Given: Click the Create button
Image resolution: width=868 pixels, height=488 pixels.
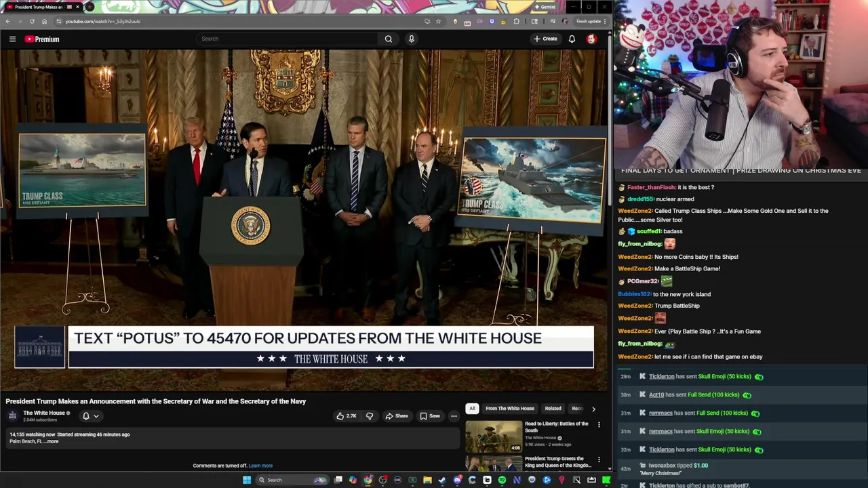Looking at the screenshot, I should coord(545,39).
